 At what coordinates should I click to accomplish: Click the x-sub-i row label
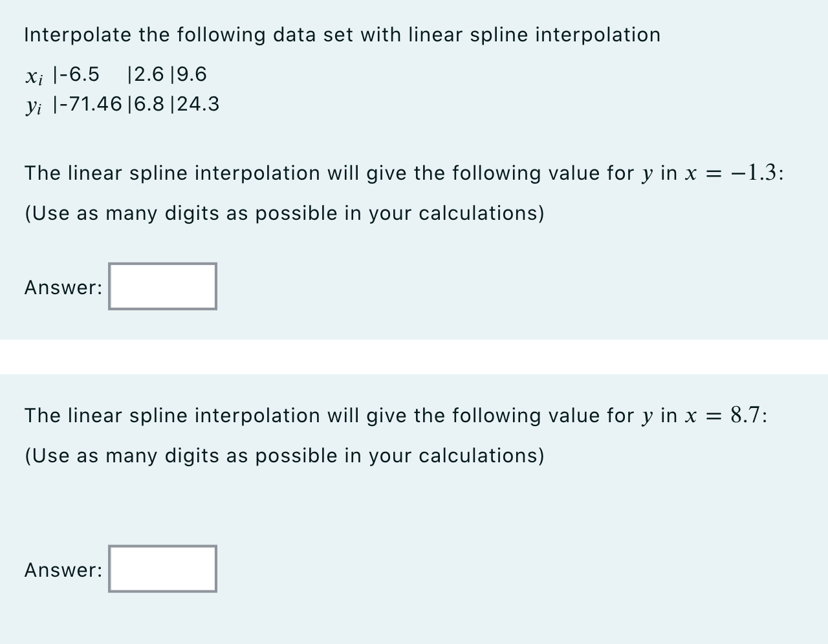tap(34, 76)
